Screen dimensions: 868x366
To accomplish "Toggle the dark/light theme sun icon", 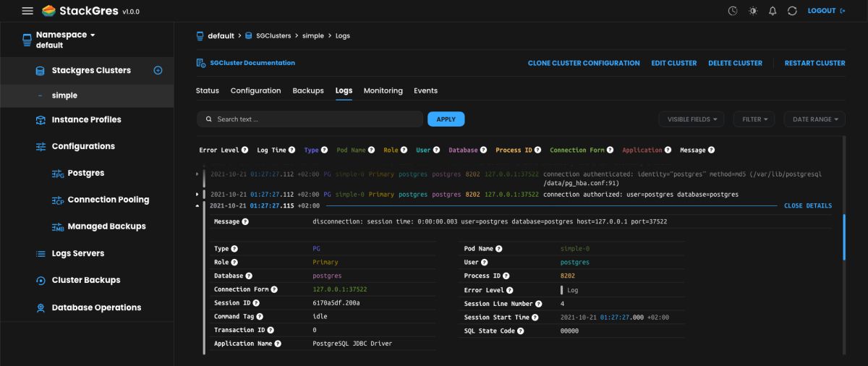I will coord(753,11).
